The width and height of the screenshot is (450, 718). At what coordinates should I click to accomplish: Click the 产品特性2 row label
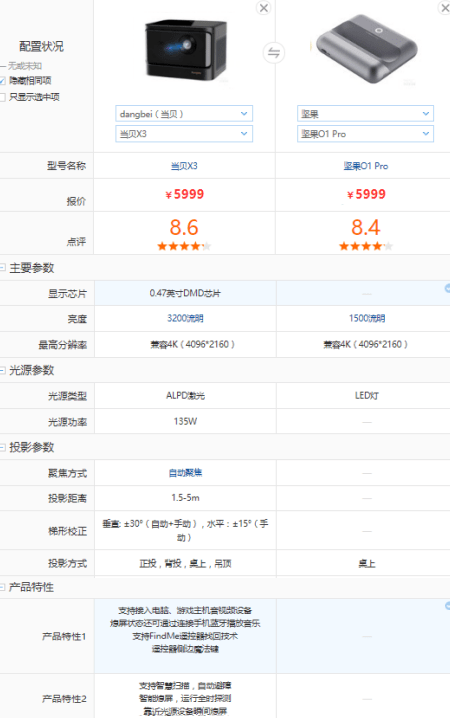click(64, 699)
